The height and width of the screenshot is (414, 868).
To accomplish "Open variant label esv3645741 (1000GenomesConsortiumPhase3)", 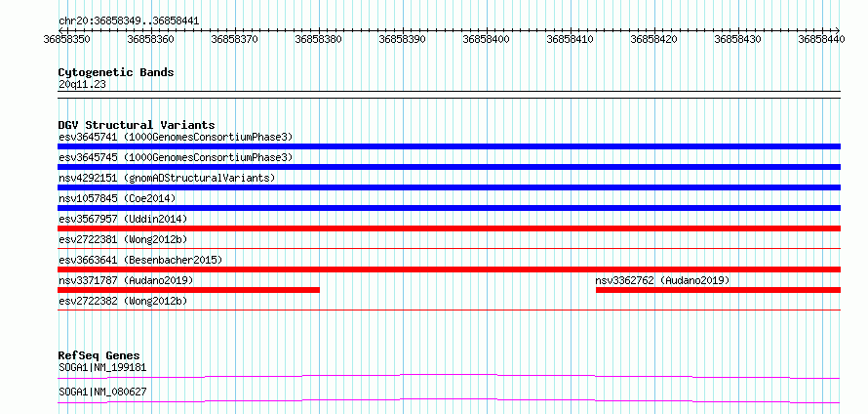I will click(176, 137).
